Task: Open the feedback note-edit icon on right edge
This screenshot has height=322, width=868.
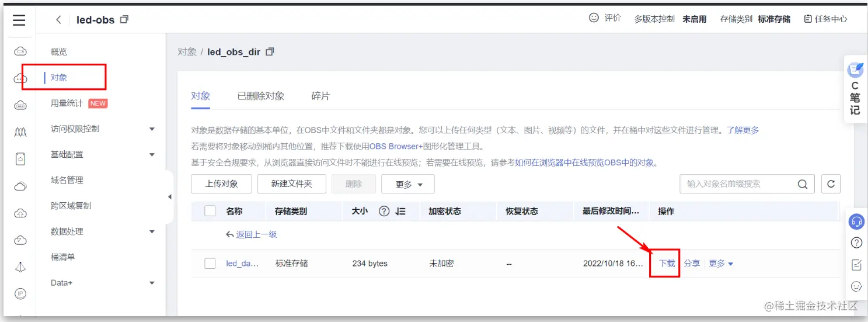Action: click(856, 265)
